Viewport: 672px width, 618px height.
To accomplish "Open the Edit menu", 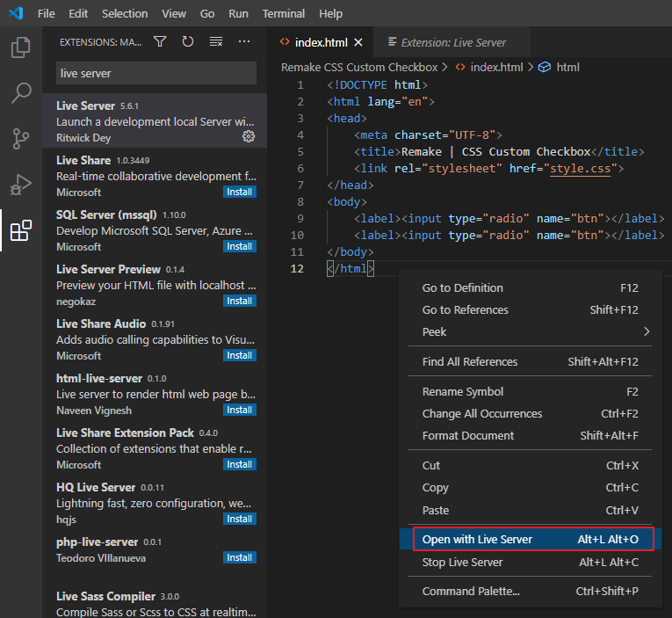I will [x=78, y=14].
